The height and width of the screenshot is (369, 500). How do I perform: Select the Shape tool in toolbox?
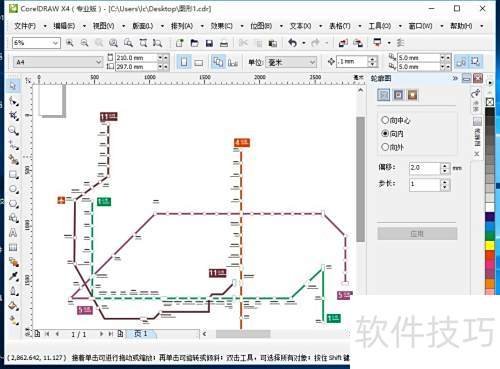point(13,101)
